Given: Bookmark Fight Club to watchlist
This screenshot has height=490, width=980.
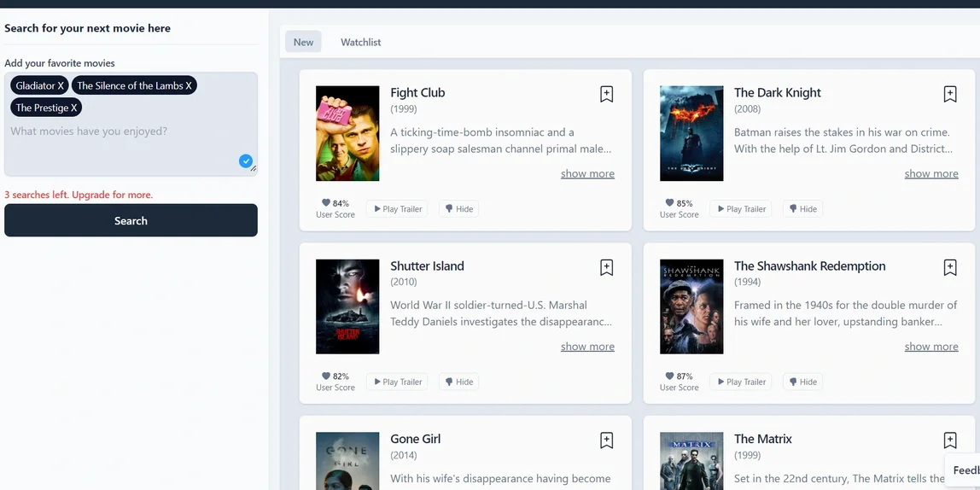Looking at the screenshot, I should click(606, 95).
